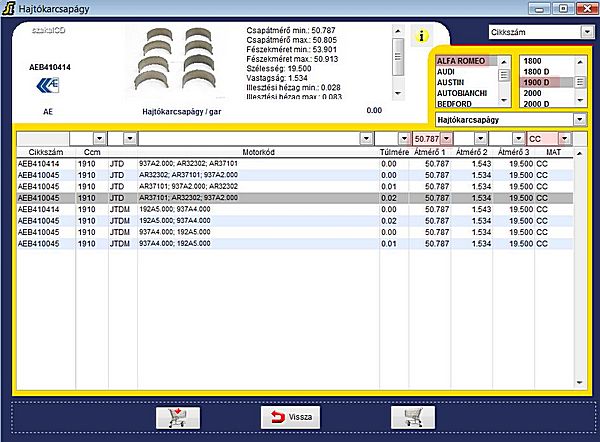Expand the Átmérő 3 filter dropdown arrow
This screenshot has height=442, width=600.
point(518,139)
